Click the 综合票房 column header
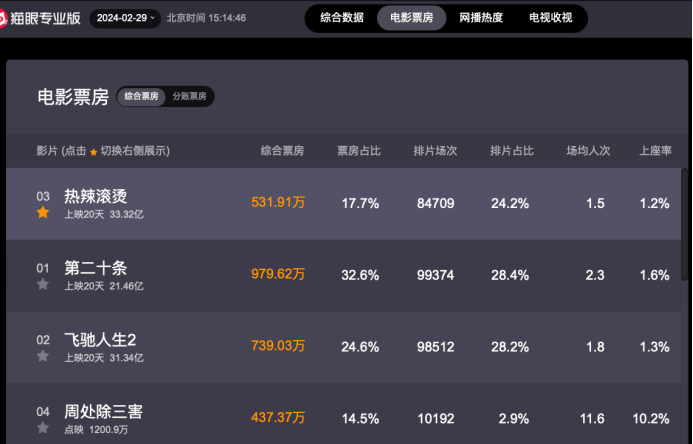The image size is (693, 444). 282,151
